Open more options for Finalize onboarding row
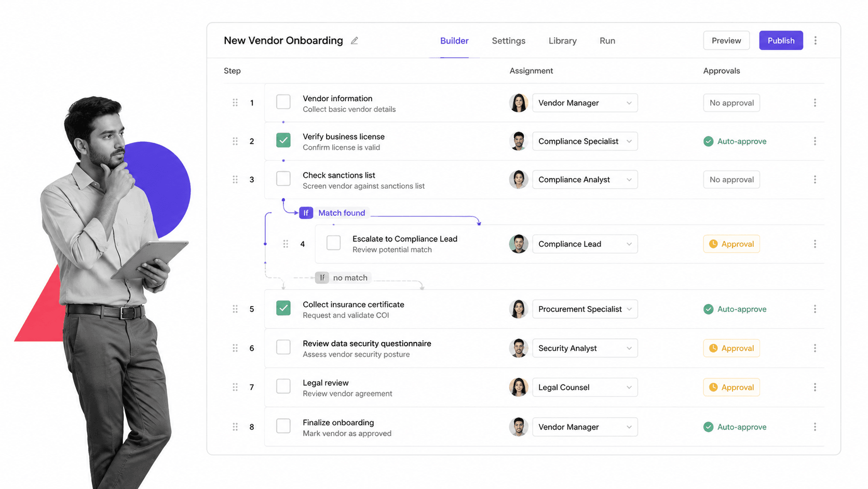868x489 pixels. pyautogui.click(x=815, y=427)
